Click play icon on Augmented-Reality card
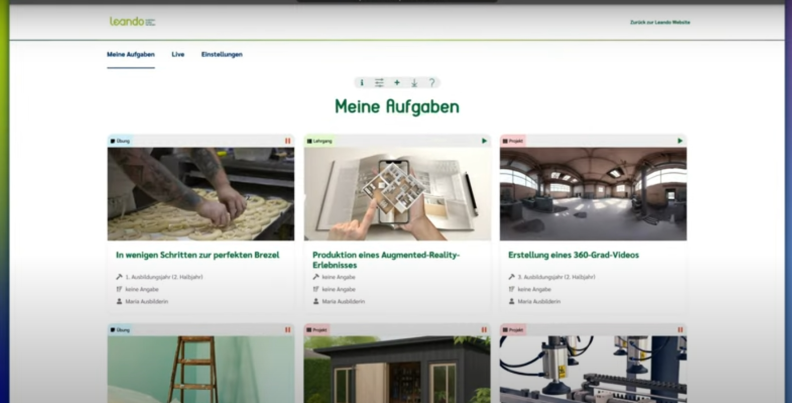792x403 pixels. [x=484, y=141]
